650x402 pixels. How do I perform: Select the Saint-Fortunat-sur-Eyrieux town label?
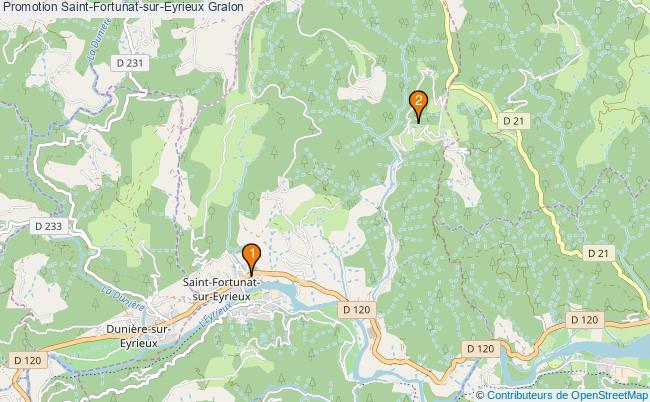tap(222, 289)
